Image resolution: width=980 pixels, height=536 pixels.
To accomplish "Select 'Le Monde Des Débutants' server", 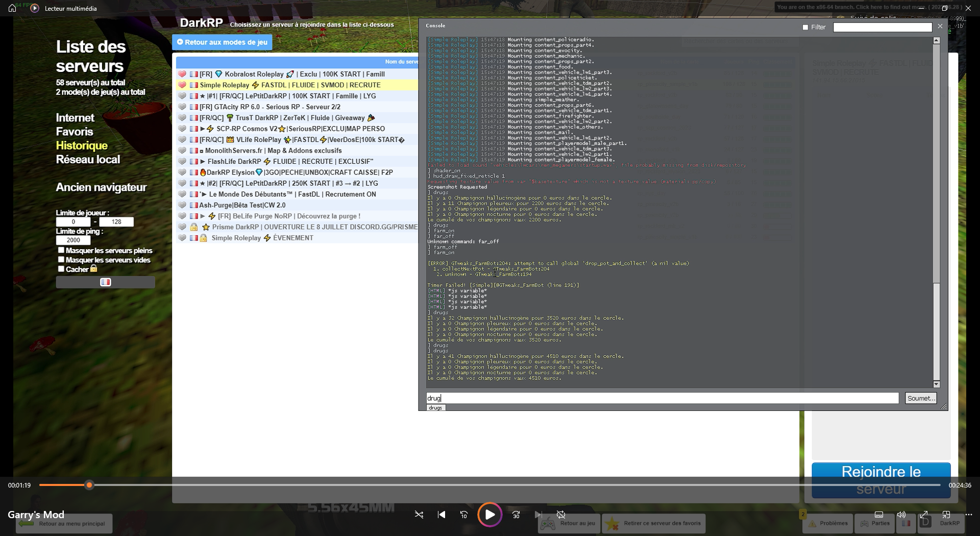I will point(297,194).
